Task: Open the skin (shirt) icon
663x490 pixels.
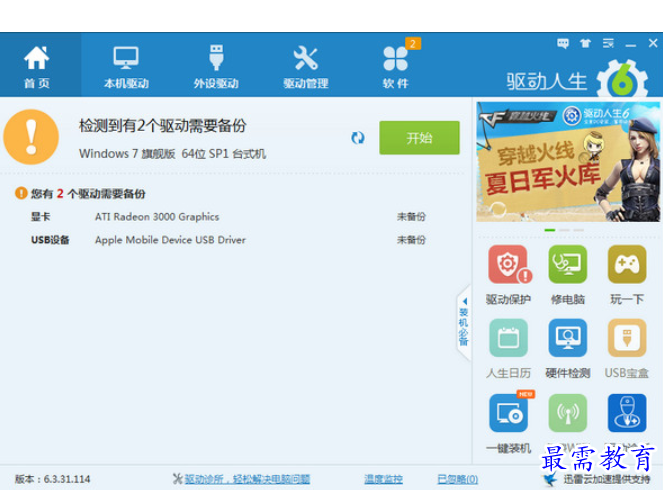Action: pyautogui.click(x=586, y=43)
